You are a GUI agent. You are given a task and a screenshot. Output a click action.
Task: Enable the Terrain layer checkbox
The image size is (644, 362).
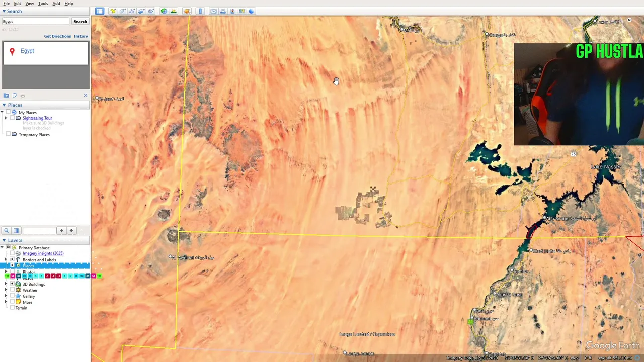coord(12,308)
